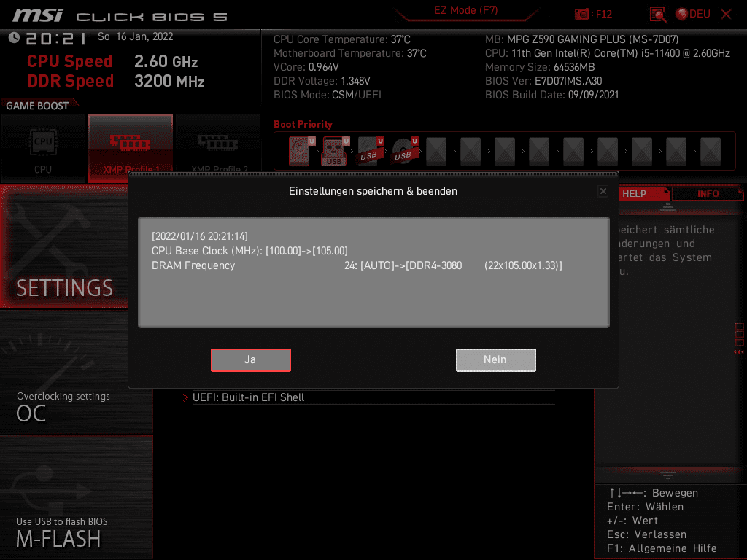Open the OC overclocking settings section

76,372
